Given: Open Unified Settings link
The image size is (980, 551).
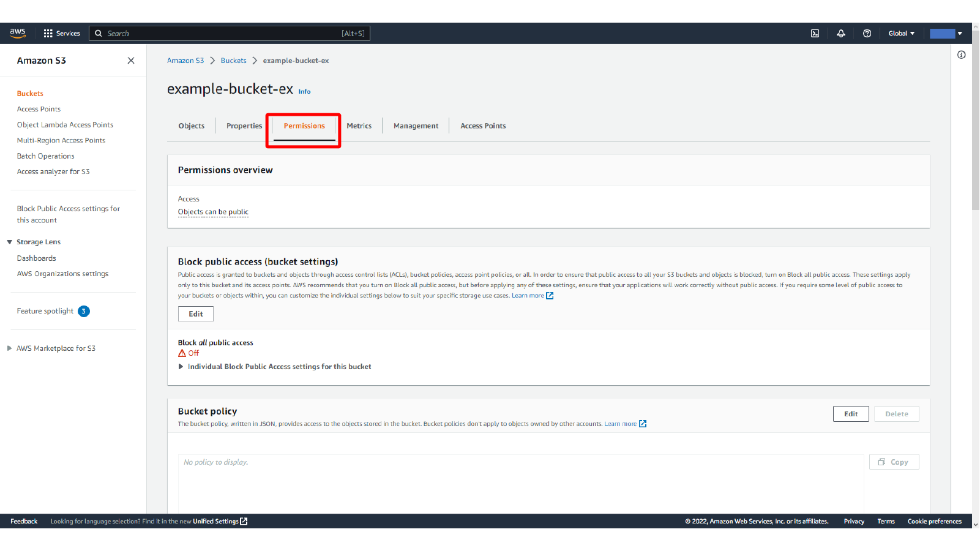Looking at the screenshot, I should coord(215,522).
